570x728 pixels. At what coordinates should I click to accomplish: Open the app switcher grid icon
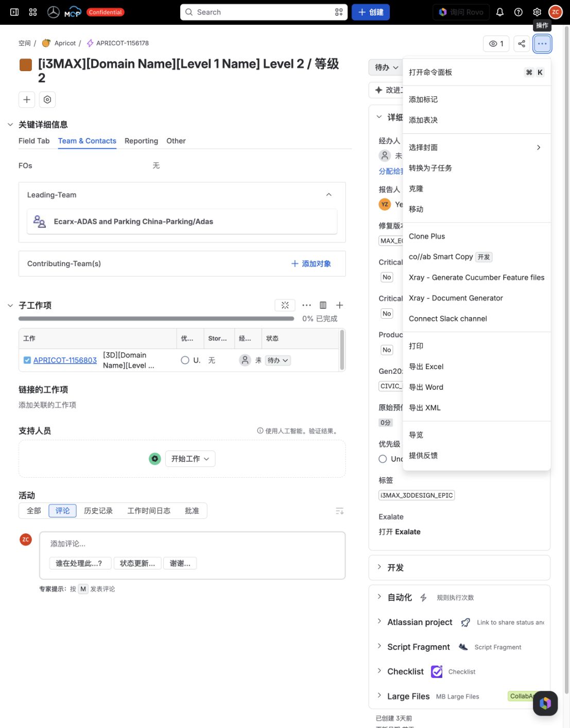[33, 12]
